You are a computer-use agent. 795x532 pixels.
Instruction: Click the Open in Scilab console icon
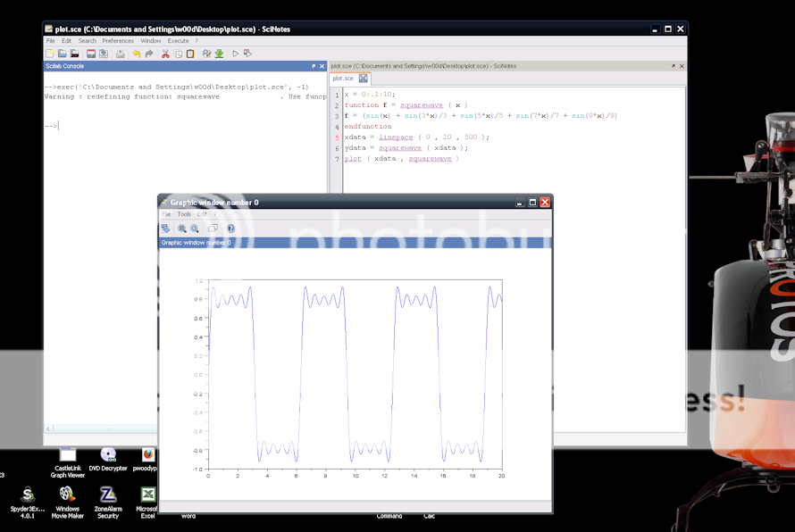(x=74, y=54)
